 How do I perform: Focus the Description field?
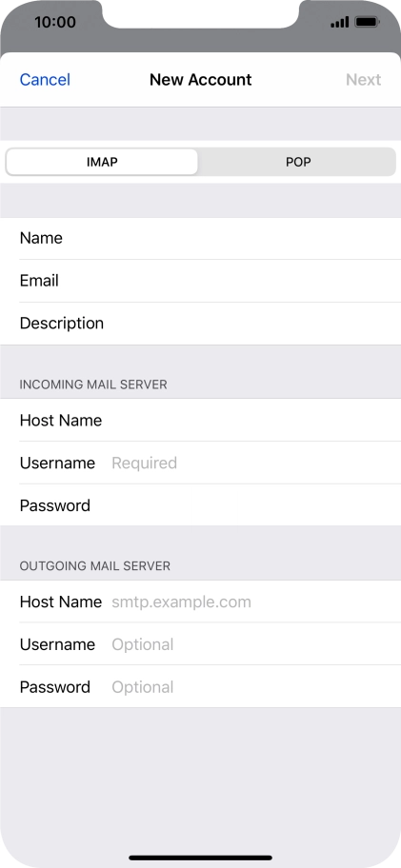(x=200, y=324)
